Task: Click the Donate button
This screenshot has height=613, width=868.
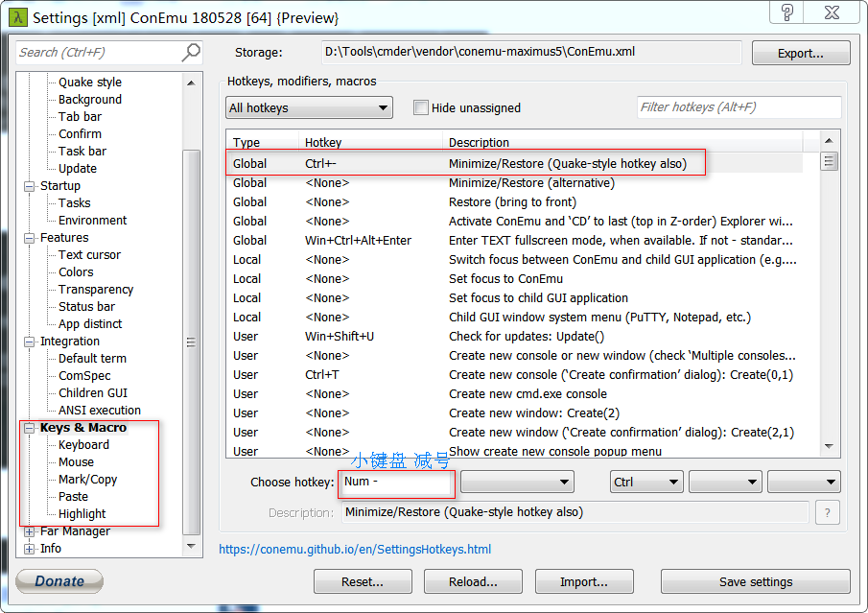Action: point(59,581)
